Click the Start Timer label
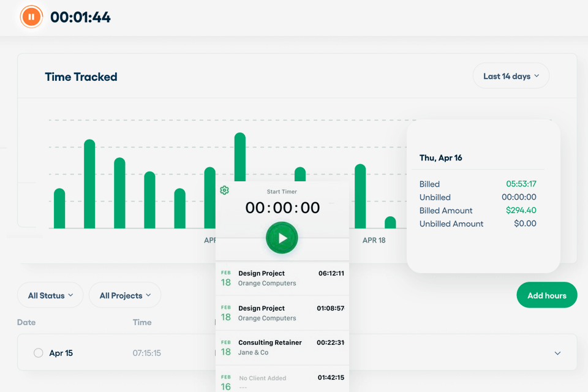The height and width of the screenshot is (392, 588). point(282,192)
